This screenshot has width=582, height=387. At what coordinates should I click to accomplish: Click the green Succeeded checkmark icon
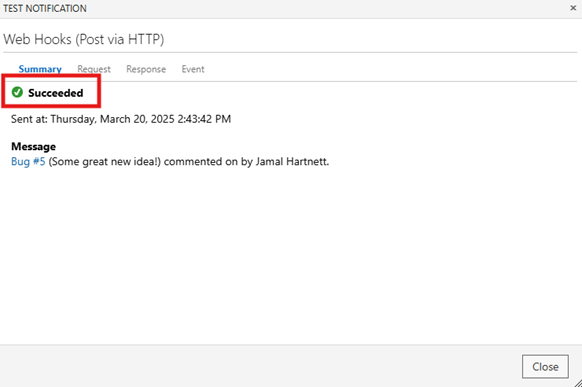point(17,92)
